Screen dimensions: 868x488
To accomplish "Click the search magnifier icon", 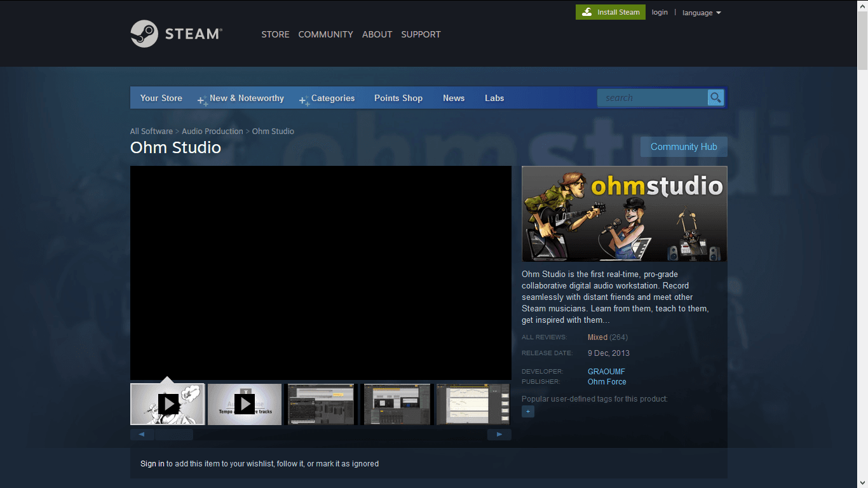I will click(715, 98).
